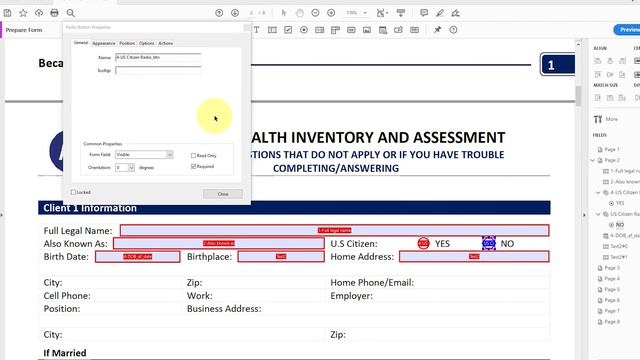Collapse the US Citizen Ra group in fields

[598, 214]
